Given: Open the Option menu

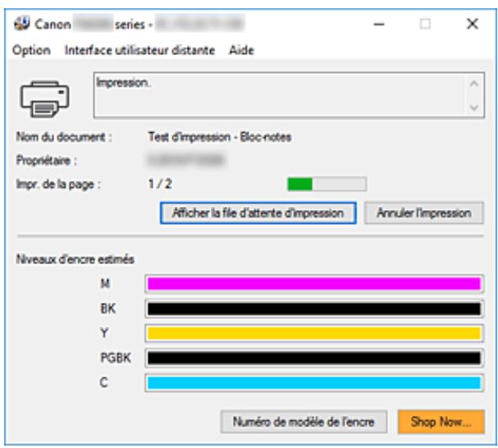Looking at the screenshot, I should coord(31,50).
